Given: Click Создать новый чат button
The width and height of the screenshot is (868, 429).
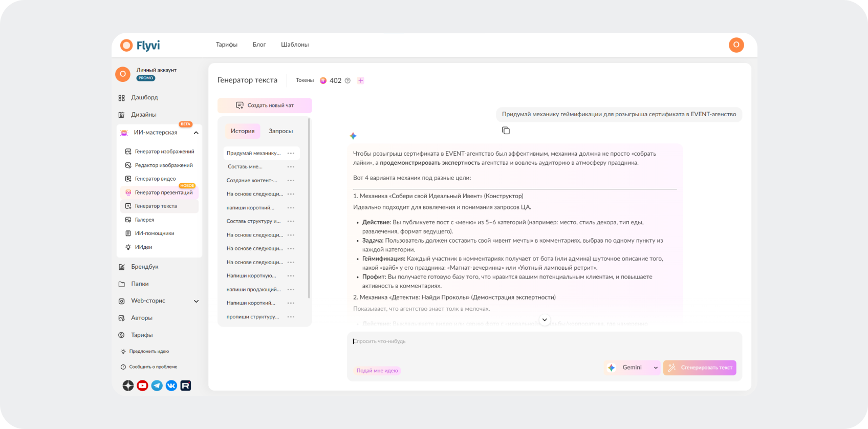Looking at the screenshot, I should point(265,105).
